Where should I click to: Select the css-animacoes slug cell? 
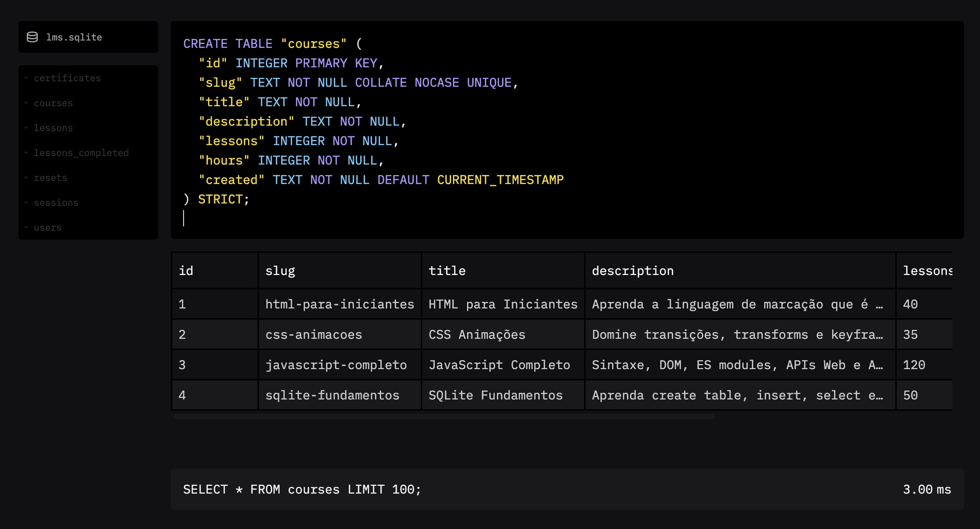[x=340, y=335]
